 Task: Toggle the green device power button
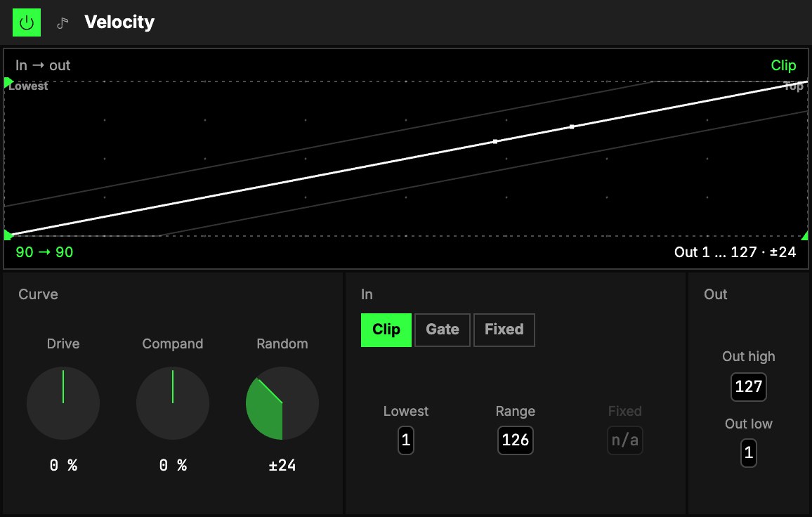(x=27, y=22)
